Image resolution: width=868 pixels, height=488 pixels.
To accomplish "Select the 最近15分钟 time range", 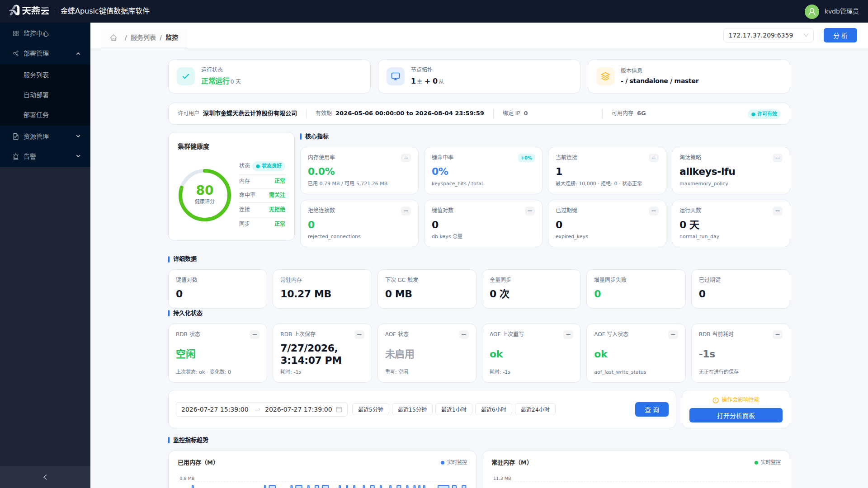I will pyautogui.click(x=412, y=409).
